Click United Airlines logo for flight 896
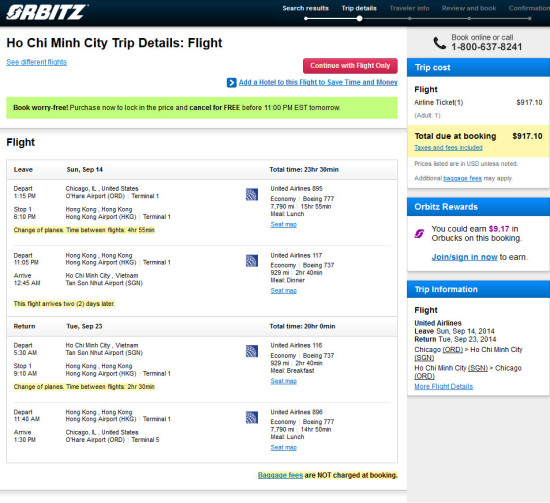The height and width of the screenshot is (503, 550). click(252, 417)
